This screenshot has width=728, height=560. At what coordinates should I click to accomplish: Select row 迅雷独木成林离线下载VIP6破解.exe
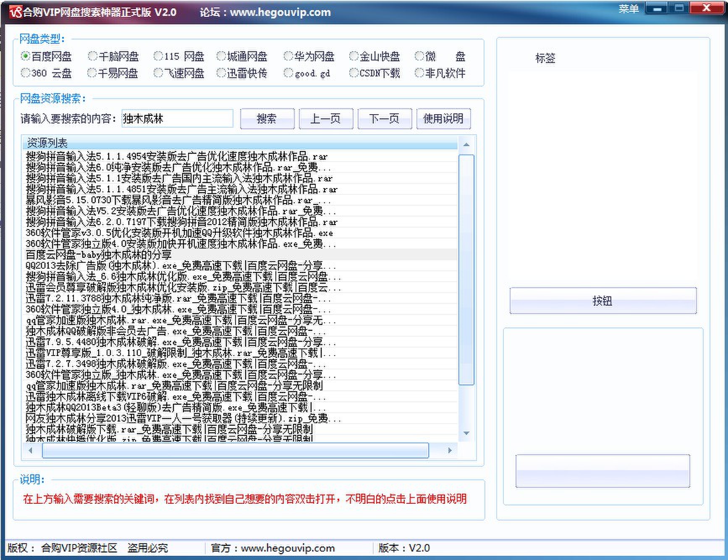(240, 397)
